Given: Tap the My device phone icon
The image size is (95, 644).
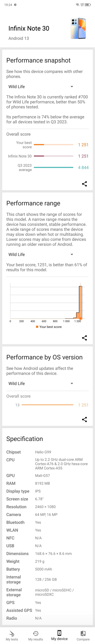Looking at the screenshot, I should point(59,633).
